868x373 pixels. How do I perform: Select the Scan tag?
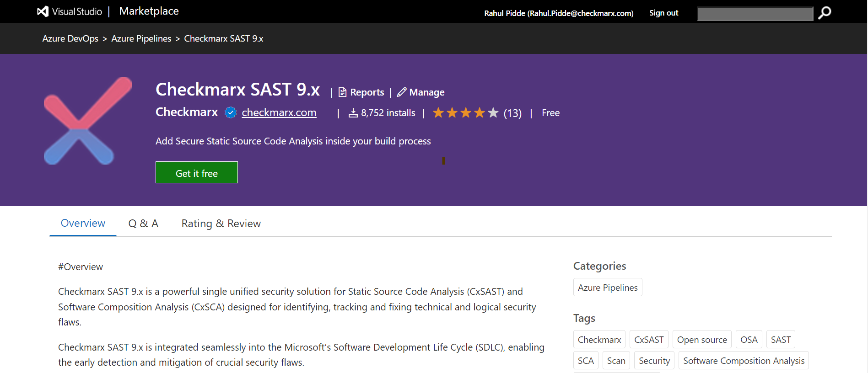(616, 360)
